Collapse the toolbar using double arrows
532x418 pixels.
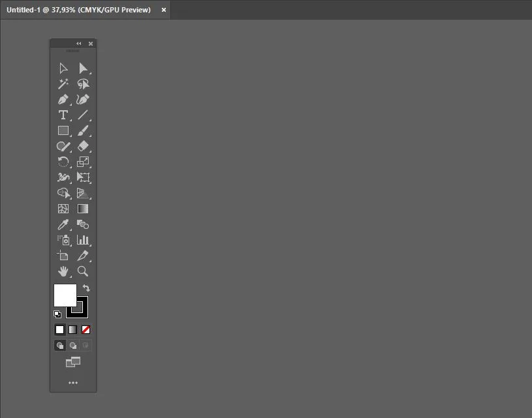click(x=78, y=44)
